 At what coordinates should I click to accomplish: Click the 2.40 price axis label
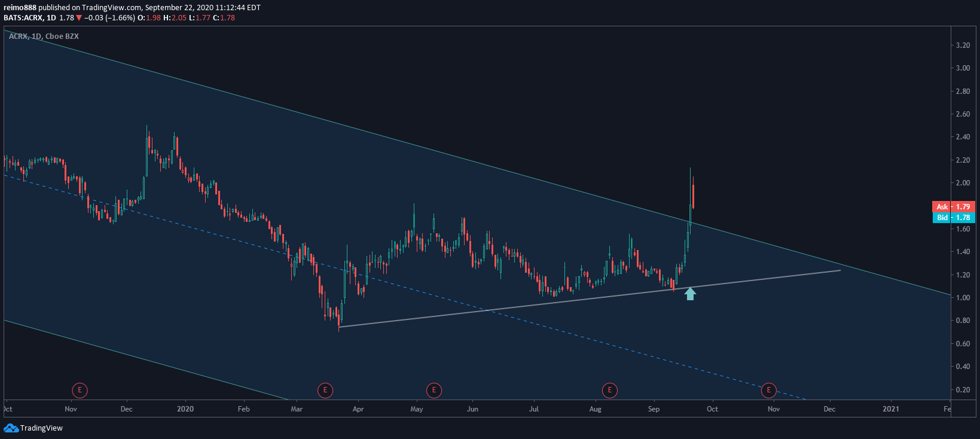963,137
